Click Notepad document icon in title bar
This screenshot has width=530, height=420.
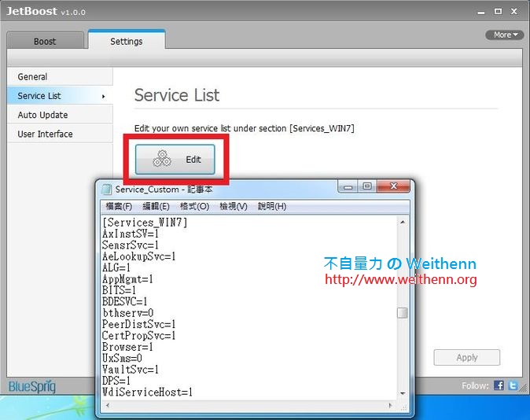click(107, 189)
